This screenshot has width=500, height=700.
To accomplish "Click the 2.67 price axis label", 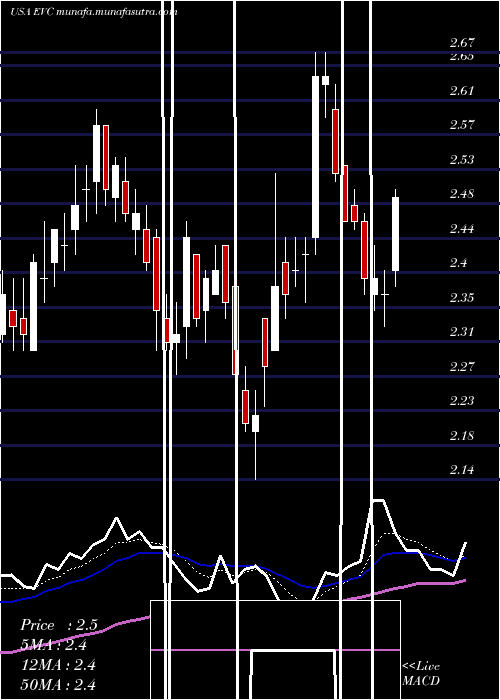I will point(462,43).
